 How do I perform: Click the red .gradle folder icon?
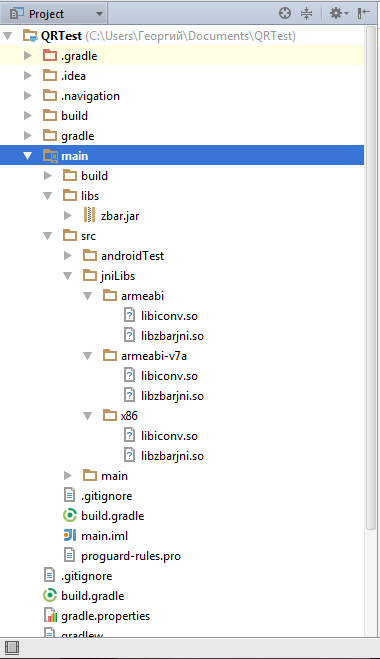pos(50,55)
